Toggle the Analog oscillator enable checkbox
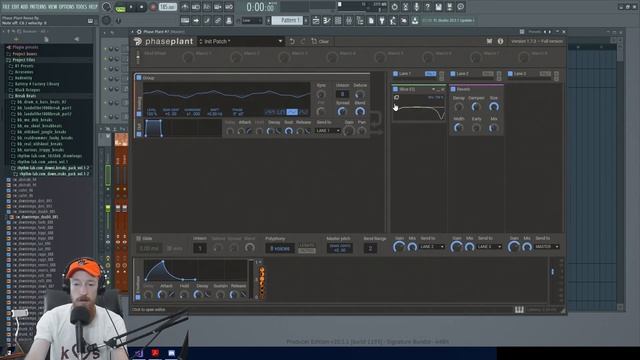The width and height of the screenshot is (640, 360). coord(139,114)
